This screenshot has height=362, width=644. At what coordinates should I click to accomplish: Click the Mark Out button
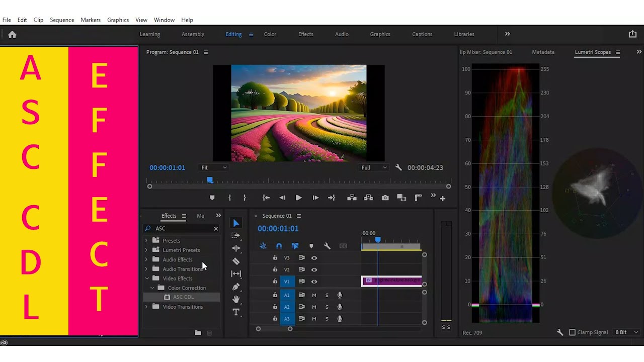(245, 198)
